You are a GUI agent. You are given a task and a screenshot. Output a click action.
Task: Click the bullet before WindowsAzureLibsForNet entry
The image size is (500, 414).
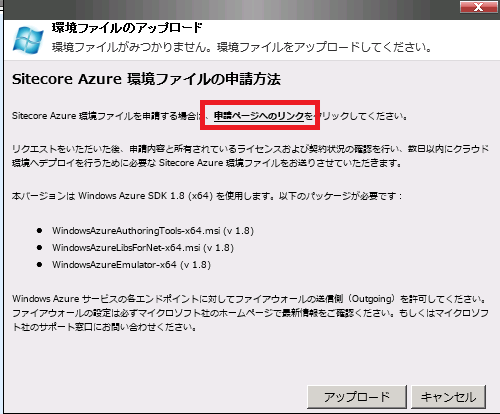pyautogui.click(x=39, y=247)
